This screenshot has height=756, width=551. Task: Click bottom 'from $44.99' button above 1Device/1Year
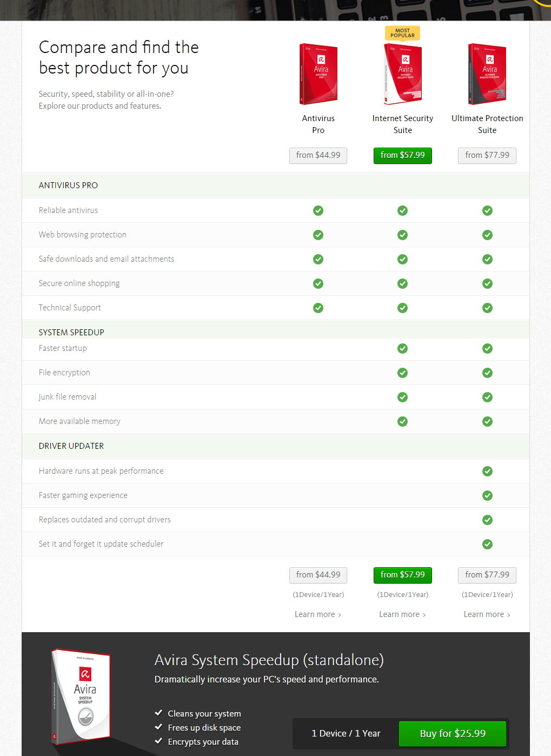(318, 575)
